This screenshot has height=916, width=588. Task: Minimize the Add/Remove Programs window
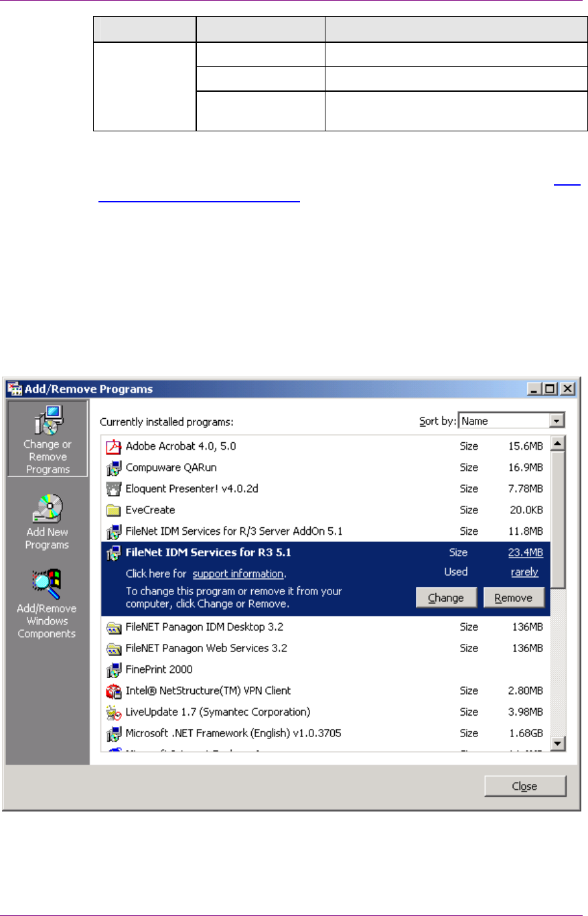coord(533,389)
